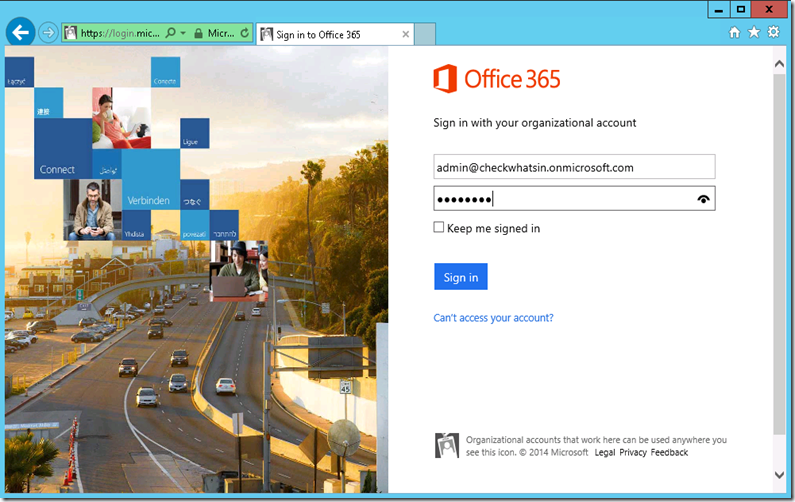
Task: Open the Feedback link in footer
Action: point(669,452)
